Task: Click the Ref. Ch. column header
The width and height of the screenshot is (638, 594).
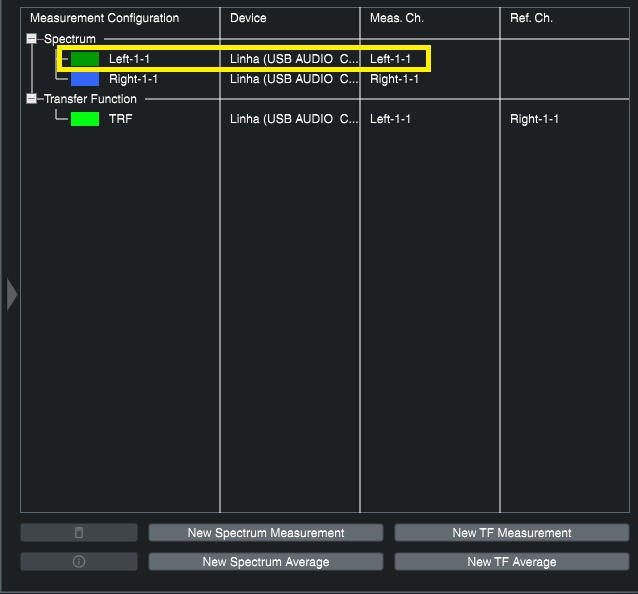Action: [531, 18]
